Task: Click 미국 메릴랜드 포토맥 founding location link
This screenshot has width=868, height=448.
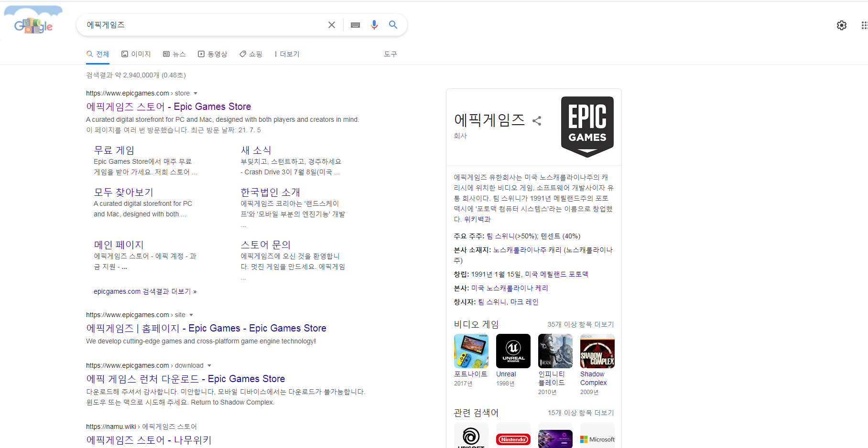Action: click(x=557, y=274)
